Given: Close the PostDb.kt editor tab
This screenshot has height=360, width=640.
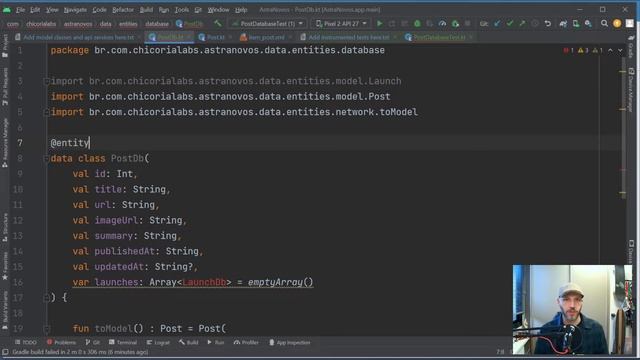Looking at the screenshot, I should (189, 37).
